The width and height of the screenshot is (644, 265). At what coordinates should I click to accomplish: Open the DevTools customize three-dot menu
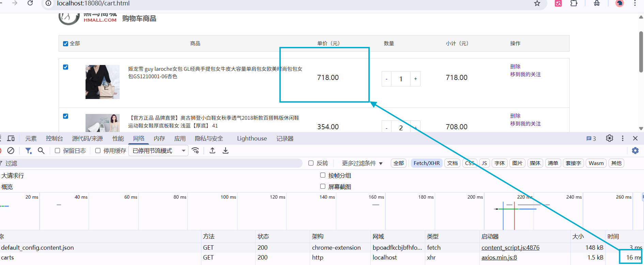click(x=623, y=138)
